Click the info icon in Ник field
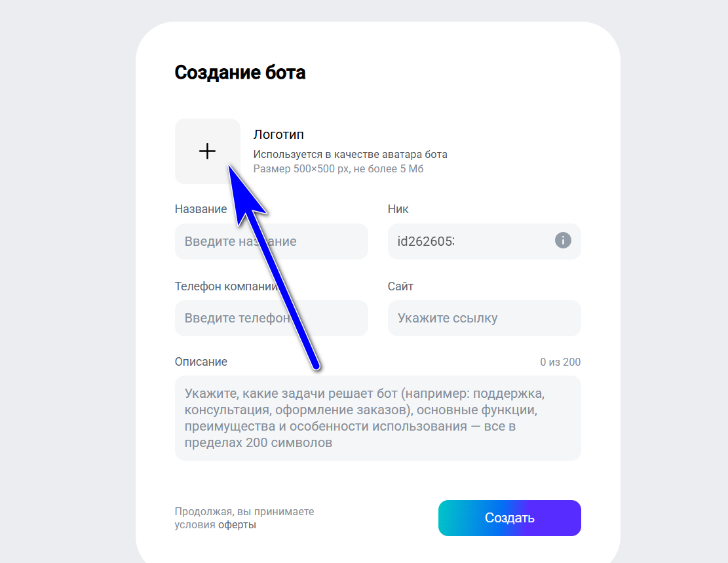Viewport: 728px width, 563px height. pyautogui.click(x=563, y=241)
